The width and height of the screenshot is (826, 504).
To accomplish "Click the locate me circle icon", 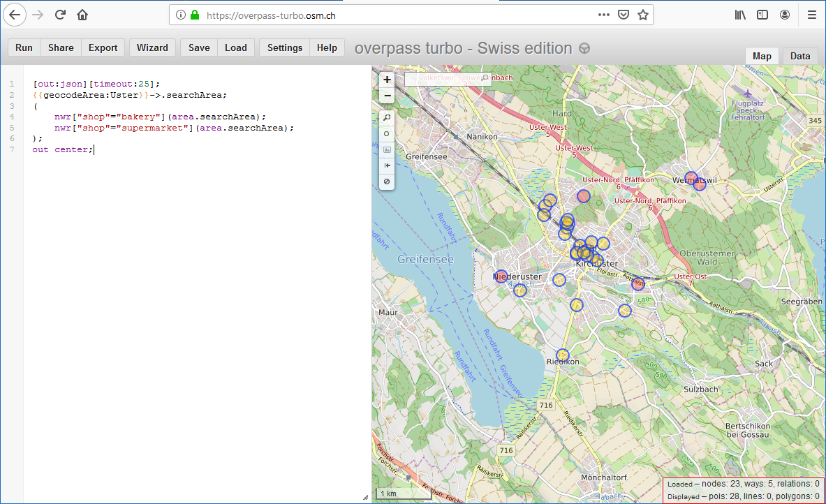I will coord(387,133).
